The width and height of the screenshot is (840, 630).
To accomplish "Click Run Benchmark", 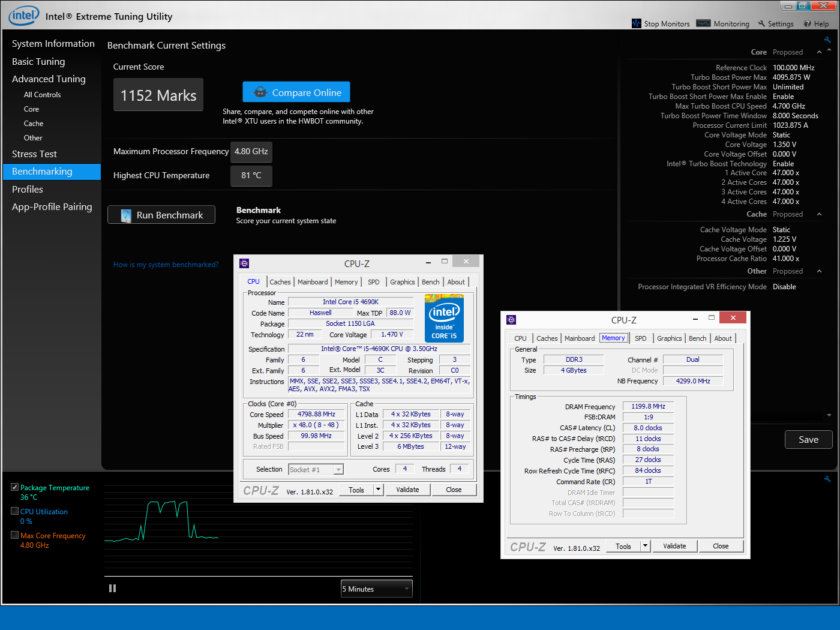I will click(x=161, y=215).
